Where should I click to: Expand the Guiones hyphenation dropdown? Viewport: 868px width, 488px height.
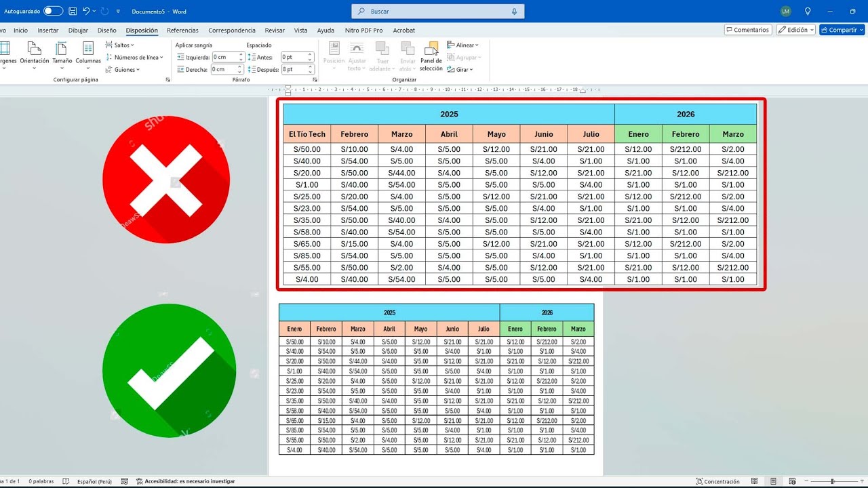pyautogui.click(x=123, y=70)
